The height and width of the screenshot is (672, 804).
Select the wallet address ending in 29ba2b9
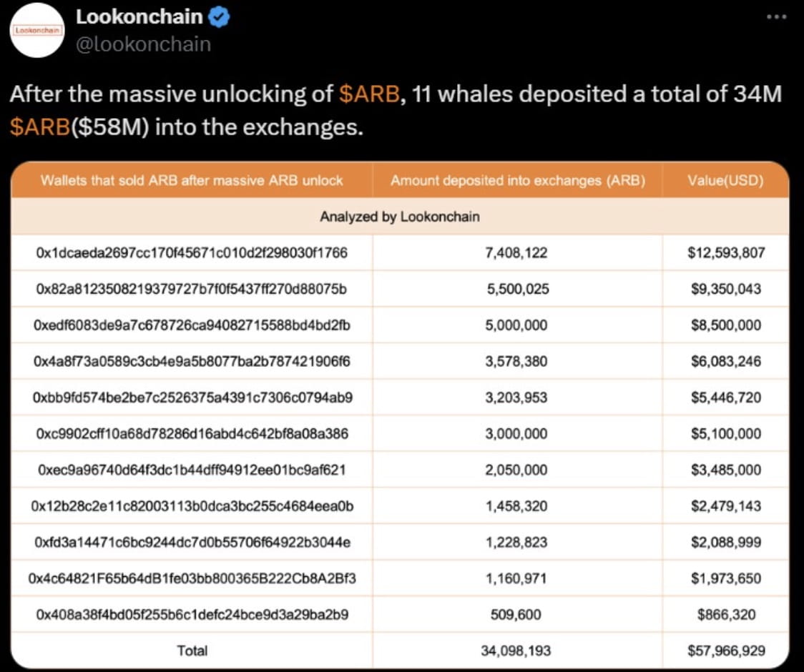pyautogui.click(x=192, y=614)
